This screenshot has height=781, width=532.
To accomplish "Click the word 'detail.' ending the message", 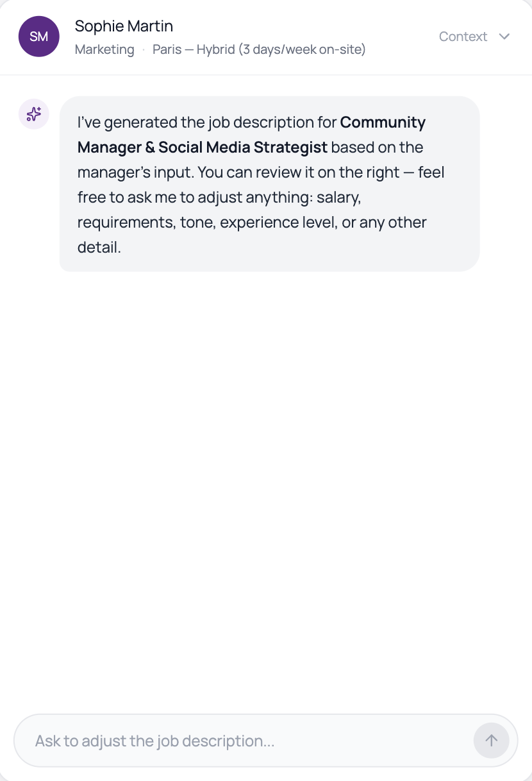I will click(x=99, y=248).
